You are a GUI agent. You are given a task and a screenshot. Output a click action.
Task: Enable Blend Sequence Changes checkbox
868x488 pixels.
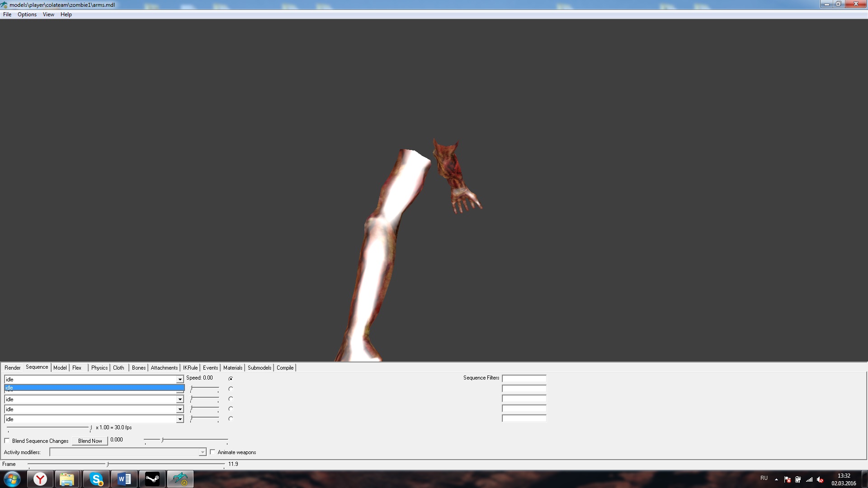(7, 441)
